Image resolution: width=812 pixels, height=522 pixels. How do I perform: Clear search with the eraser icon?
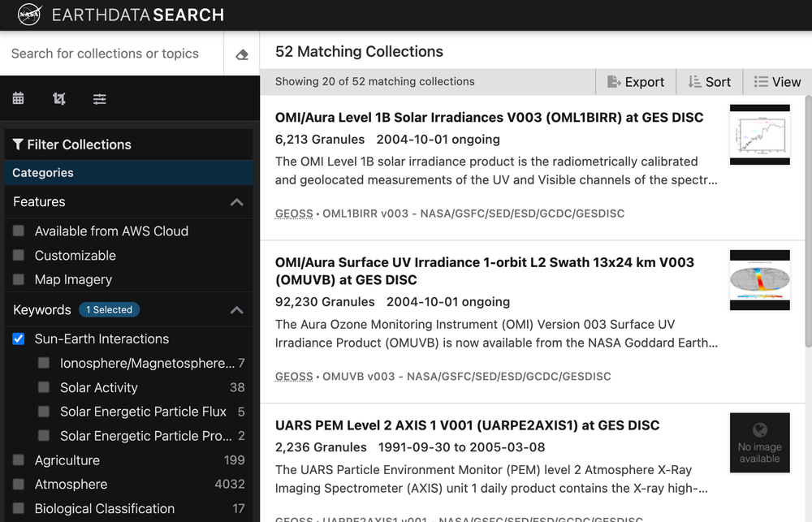tap(242, 54)
